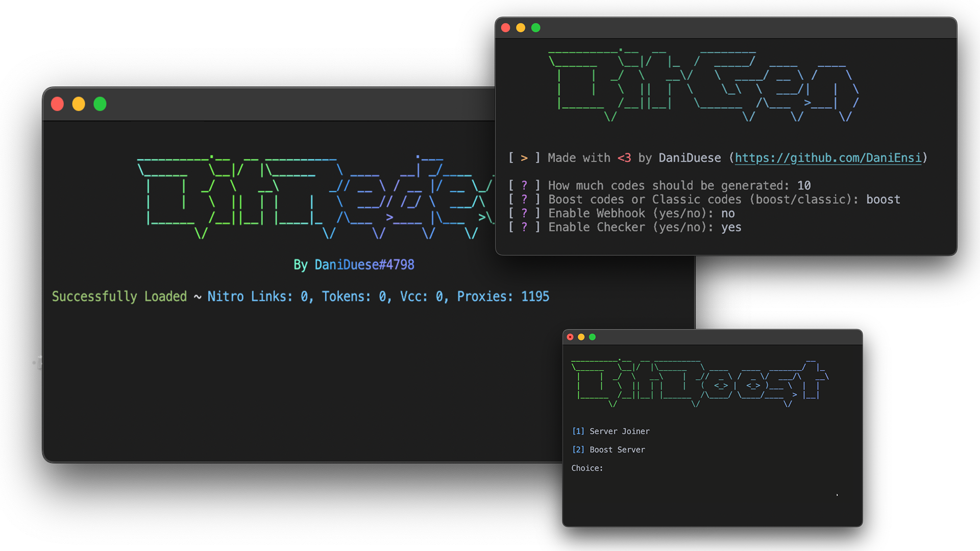Click the codes generated value 10
This screenshot has height=551, width=980.
[804, 186]
